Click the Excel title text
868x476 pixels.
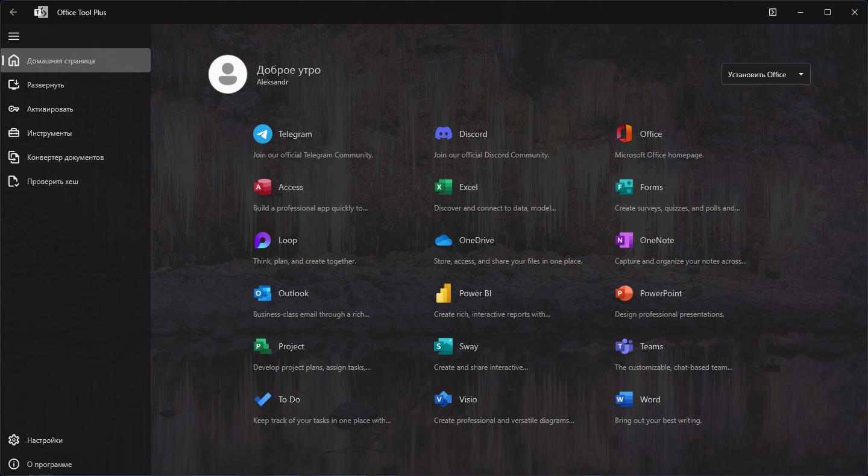point(468,187)
